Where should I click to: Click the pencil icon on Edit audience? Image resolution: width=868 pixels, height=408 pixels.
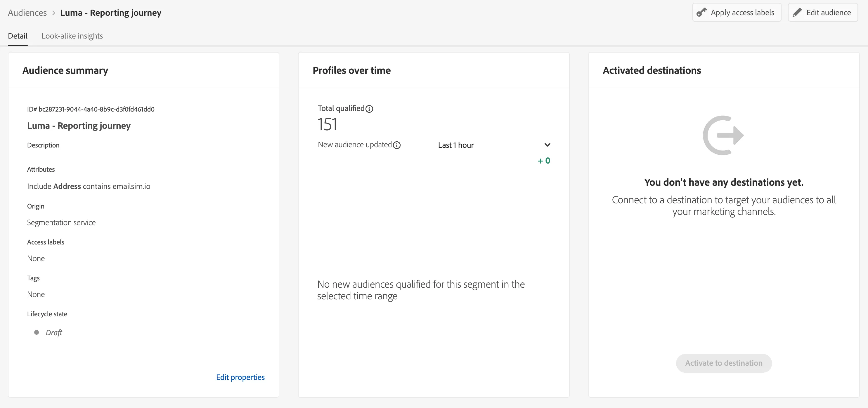click(x=797, y=13)
